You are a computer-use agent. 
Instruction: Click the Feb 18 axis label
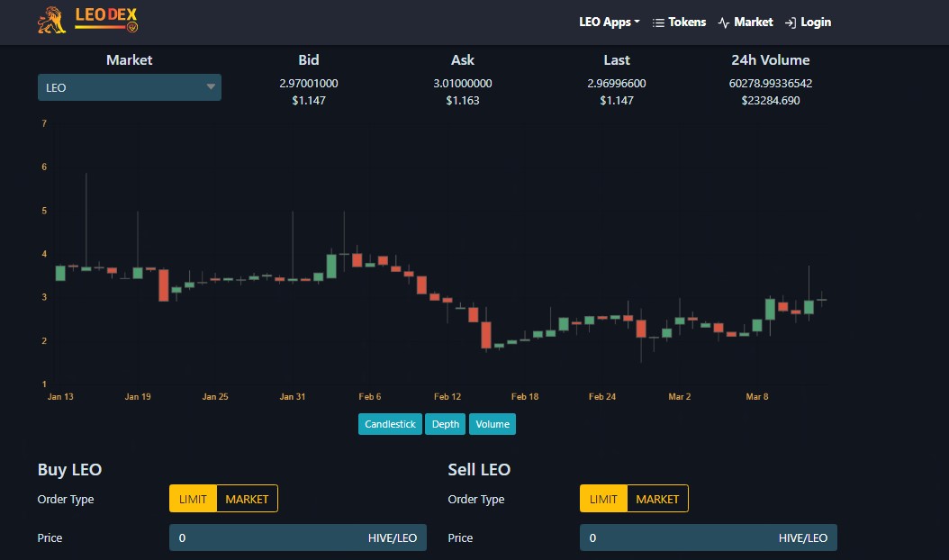pos(525,396)
